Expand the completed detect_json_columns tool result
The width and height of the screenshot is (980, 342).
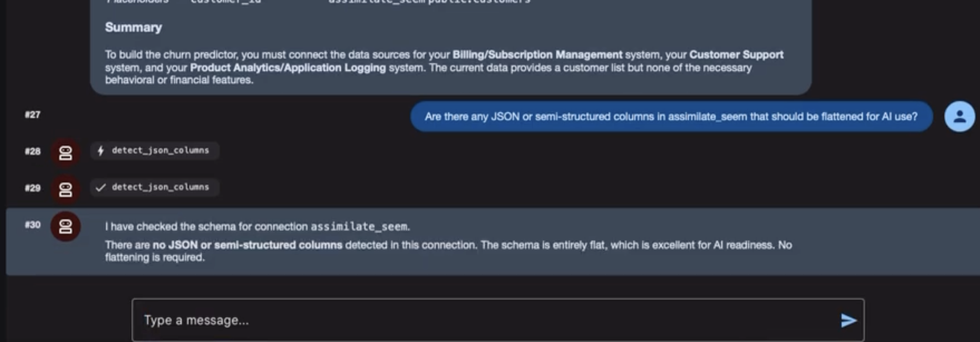coord(155,187)
